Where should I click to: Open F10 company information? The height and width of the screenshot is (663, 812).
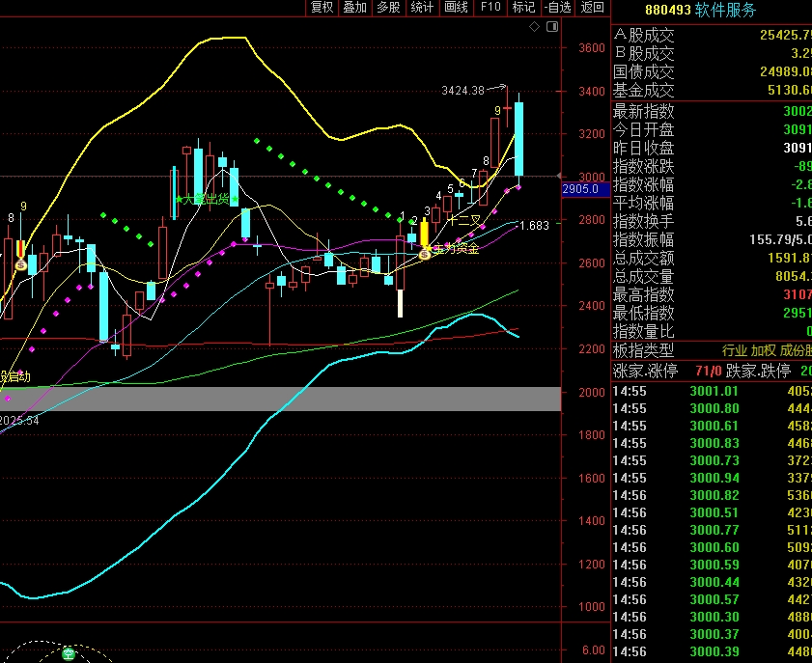click(x=490, y=8)
